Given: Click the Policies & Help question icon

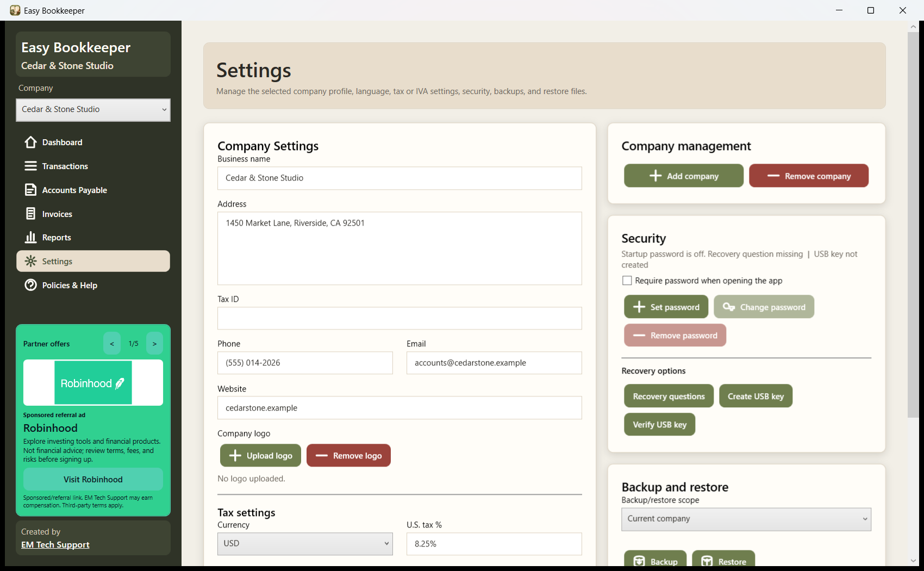Looking at the screenshot, I should tap(31, 285).
